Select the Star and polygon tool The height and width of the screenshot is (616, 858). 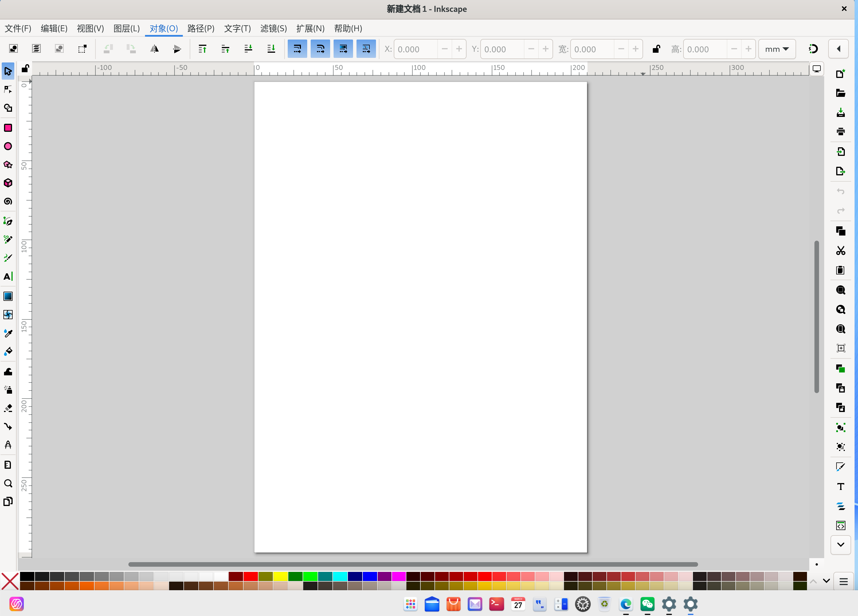tap(8, 165)
